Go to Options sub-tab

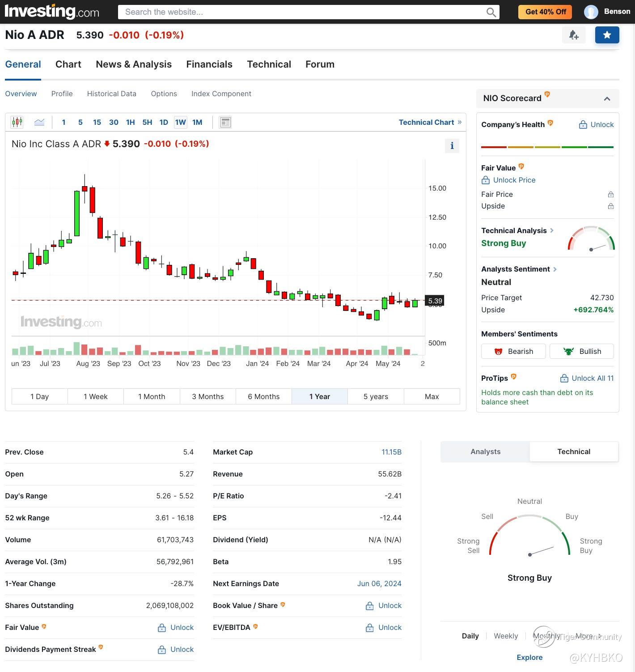[164, 94]
